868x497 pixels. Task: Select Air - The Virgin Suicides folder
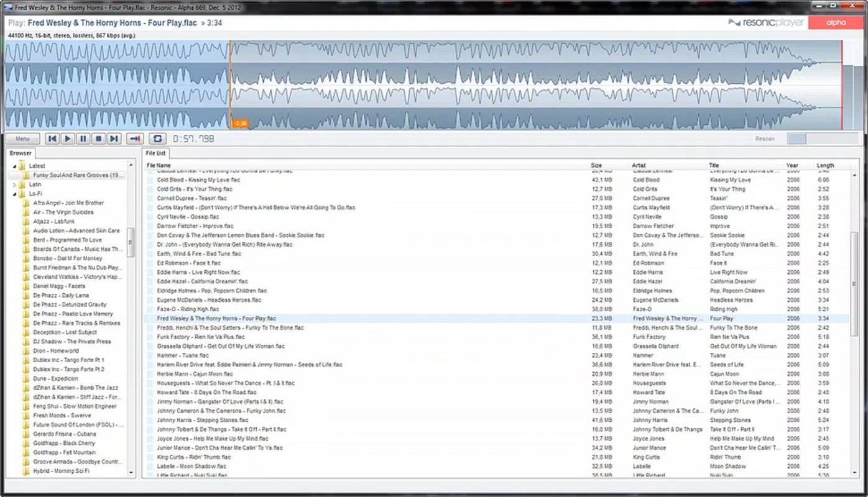(x=63, y=212)
